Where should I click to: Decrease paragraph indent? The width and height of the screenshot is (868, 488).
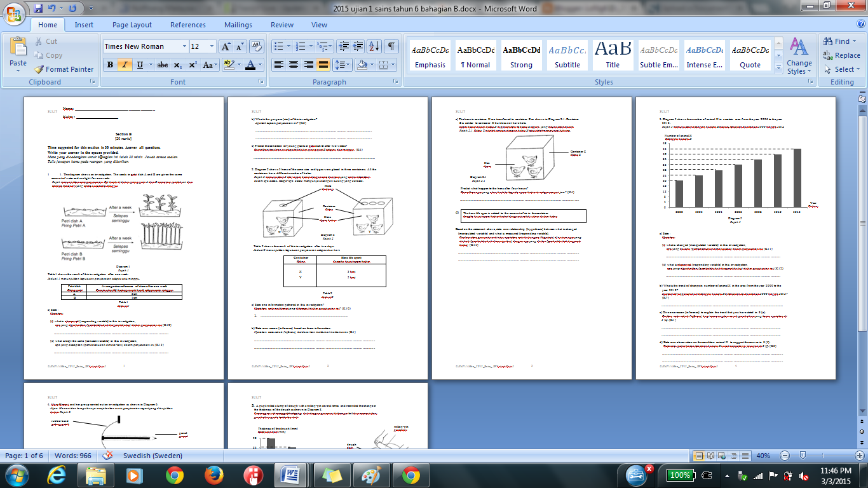tap(344, 46)
